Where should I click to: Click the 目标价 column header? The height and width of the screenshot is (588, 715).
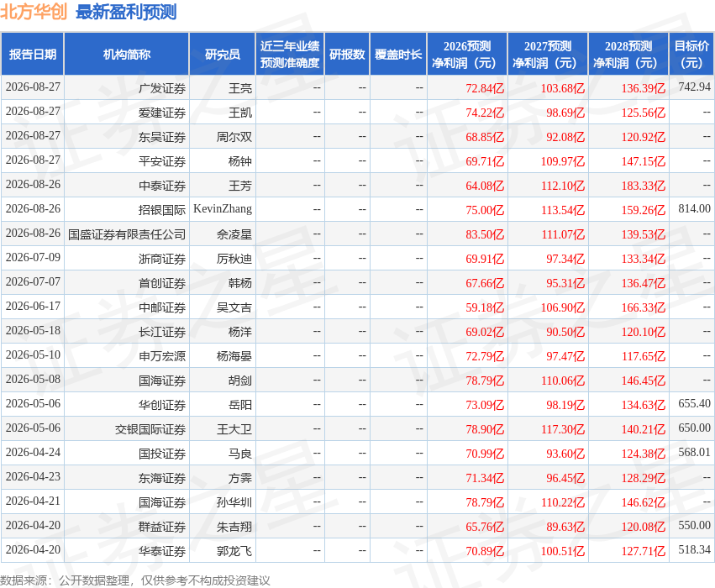691,55
